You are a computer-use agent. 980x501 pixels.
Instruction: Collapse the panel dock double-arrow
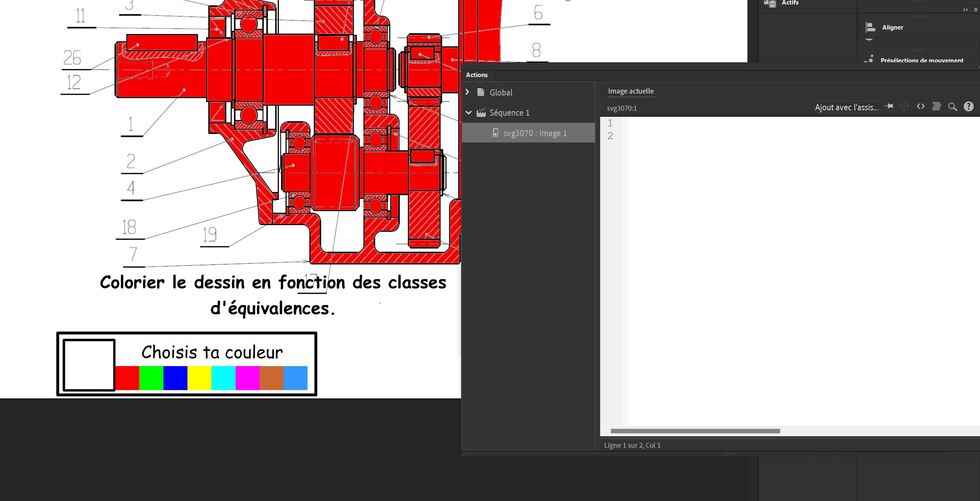click(x=965, y=10)
